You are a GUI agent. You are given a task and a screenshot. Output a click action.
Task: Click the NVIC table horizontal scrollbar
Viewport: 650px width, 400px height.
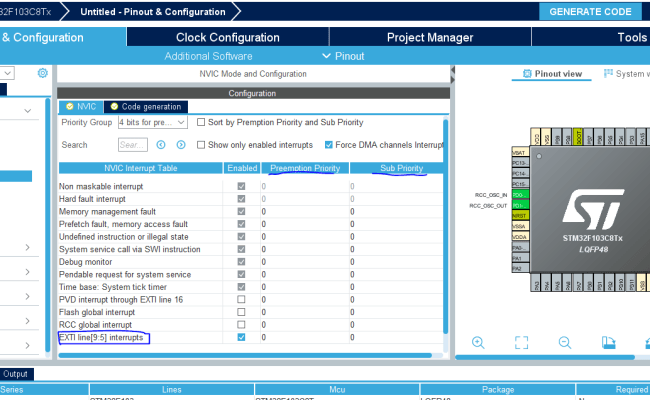tap(245, 355)
